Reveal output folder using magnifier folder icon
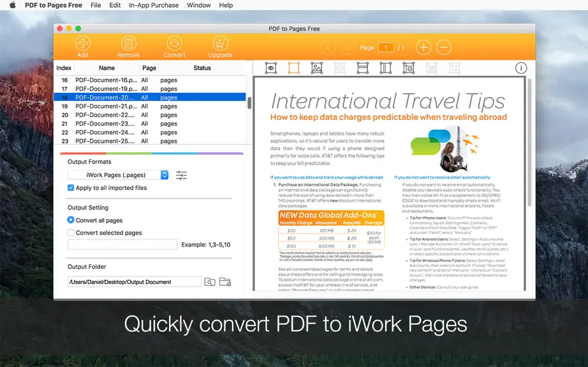Viewport: 588px width, 367px height. (210, 282)
